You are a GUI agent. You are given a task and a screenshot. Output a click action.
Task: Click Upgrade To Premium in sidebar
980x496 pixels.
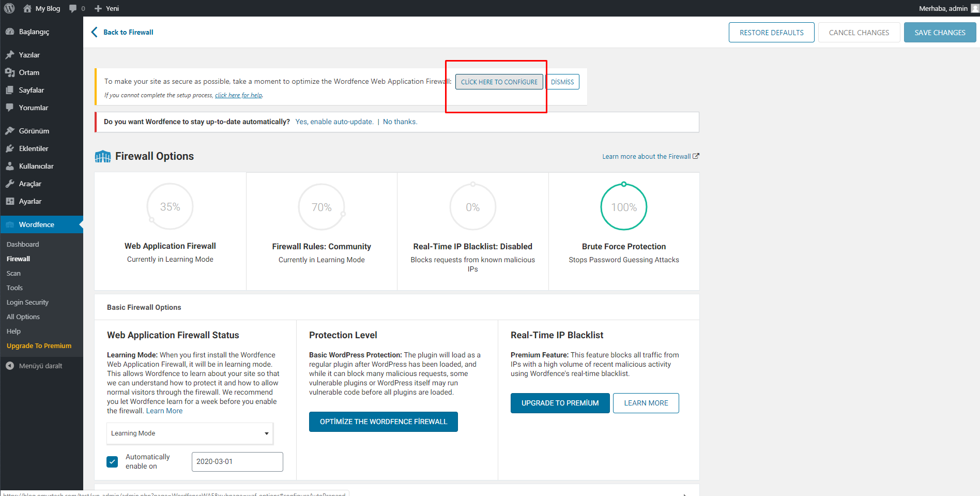coord(39,345)
